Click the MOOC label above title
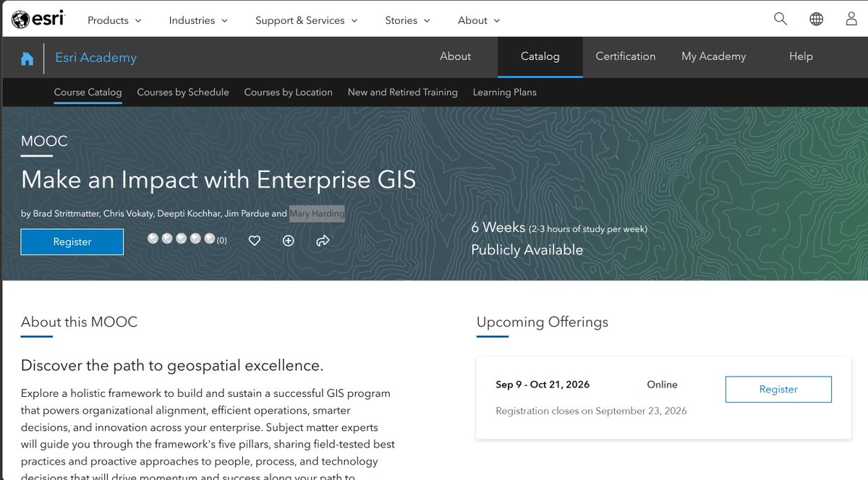 [44, 141]
